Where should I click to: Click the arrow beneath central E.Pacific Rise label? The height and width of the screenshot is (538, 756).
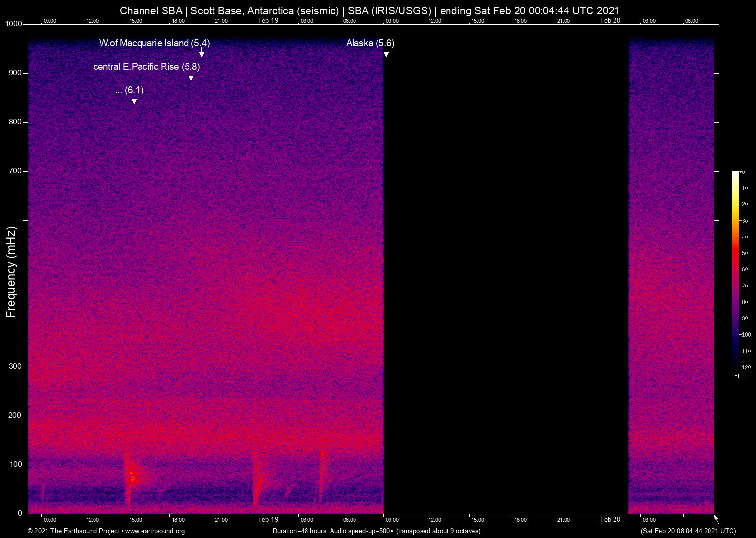coord(191,77)
